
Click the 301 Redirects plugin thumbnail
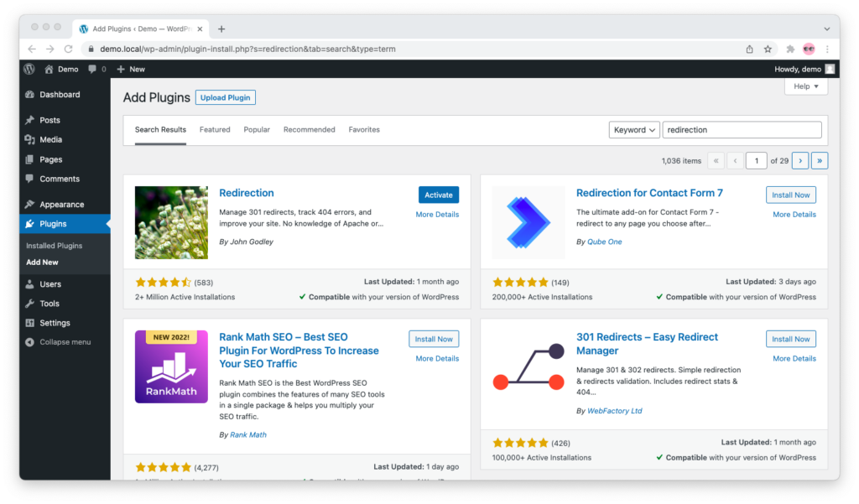[528, 366]
